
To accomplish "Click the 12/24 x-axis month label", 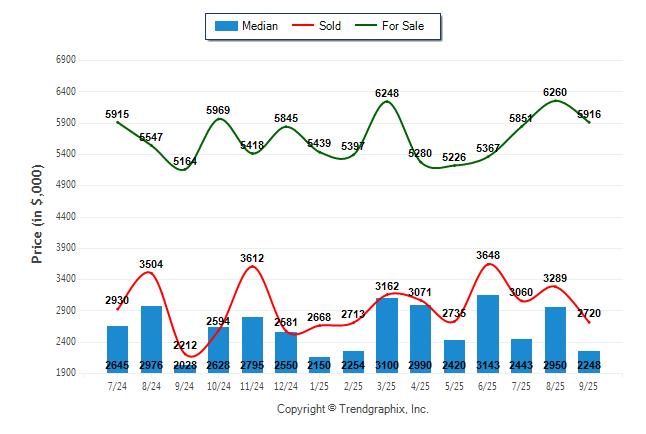I will coord(286,385).
